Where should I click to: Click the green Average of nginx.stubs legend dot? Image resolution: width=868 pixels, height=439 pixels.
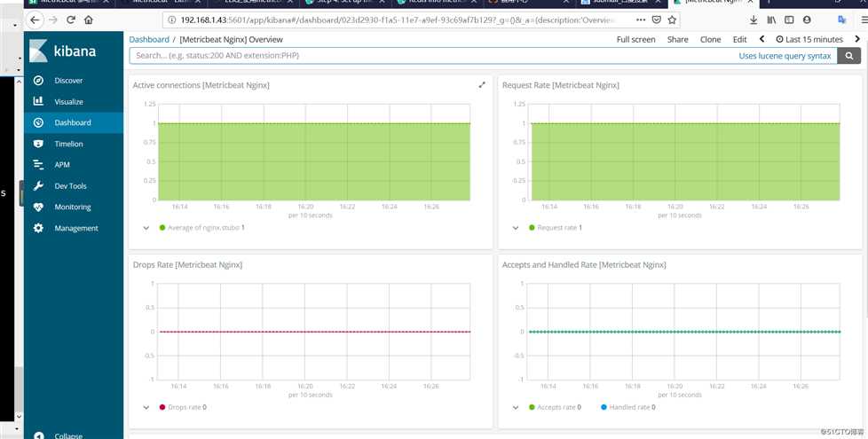(162, 228)
